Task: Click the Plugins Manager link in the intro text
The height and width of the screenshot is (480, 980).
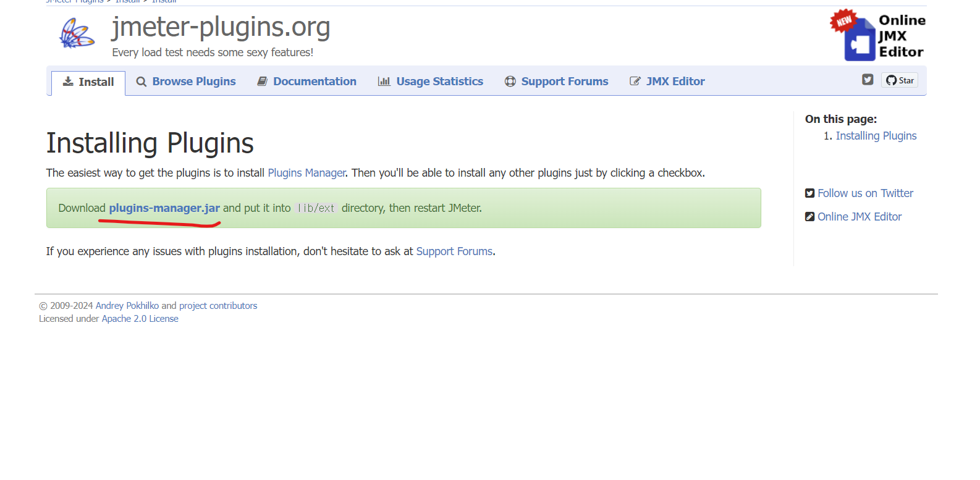Action: [306, 173]
